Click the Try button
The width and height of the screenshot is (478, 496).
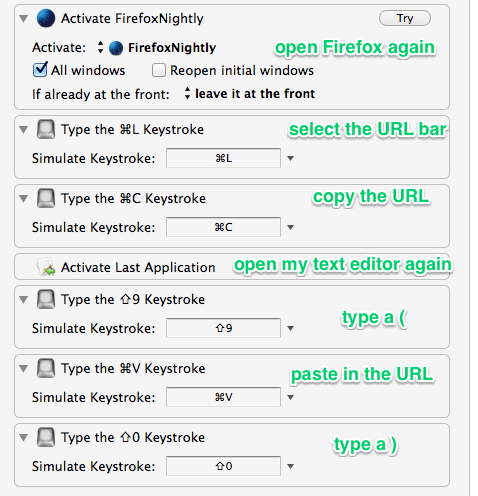click(x=405, y=18)
